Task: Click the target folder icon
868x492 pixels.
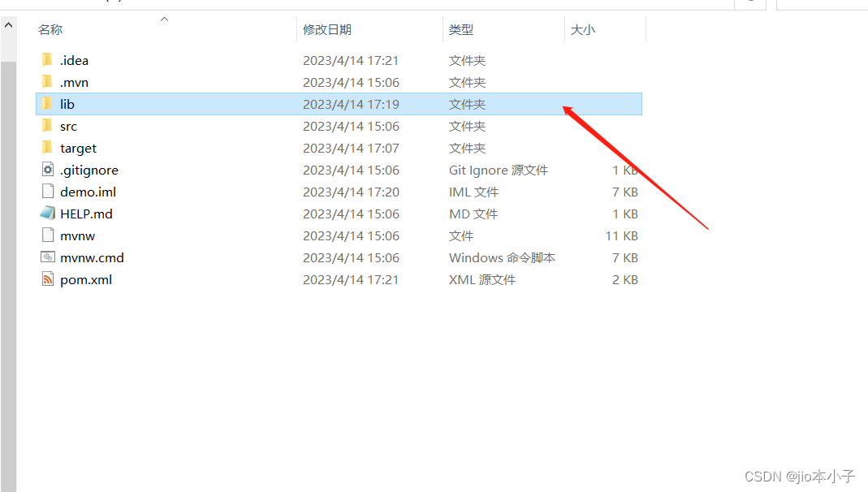Action: point(47,148)
